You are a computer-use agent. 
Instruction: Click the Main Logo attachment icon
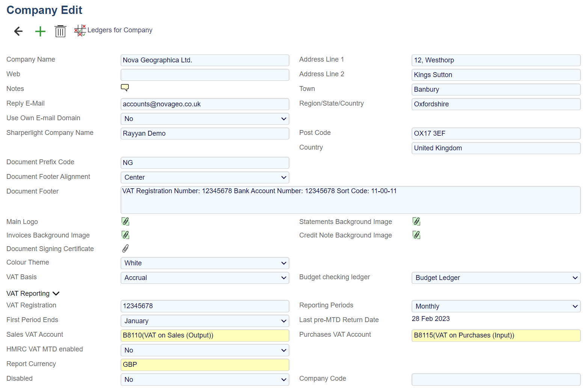[125, 221]
